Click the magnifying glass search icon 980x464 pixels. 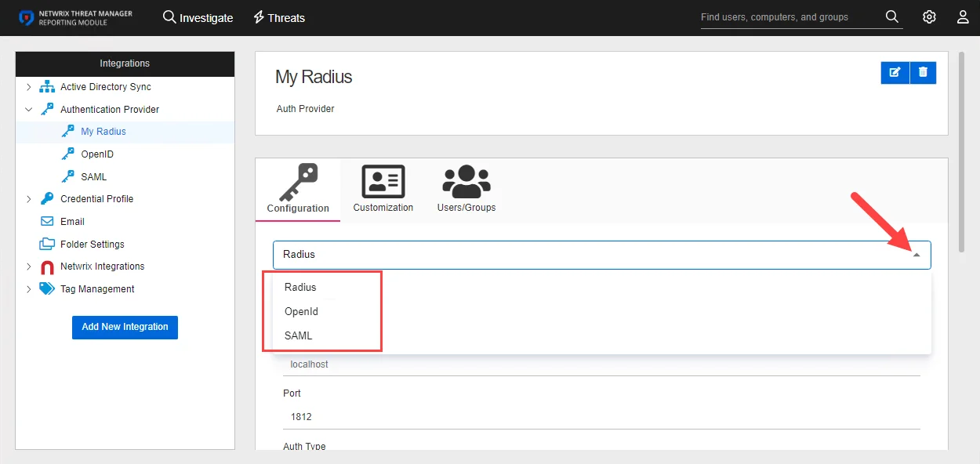coord(892,16)
